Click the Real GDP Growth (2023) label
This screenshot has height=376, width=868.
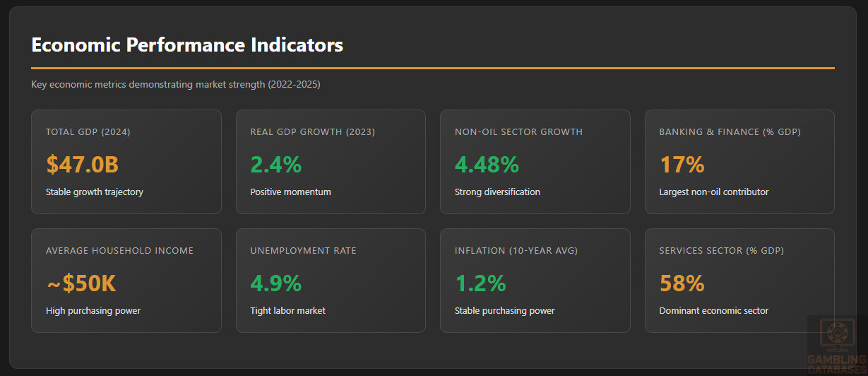pyautogui.click(x=312, y=132)
